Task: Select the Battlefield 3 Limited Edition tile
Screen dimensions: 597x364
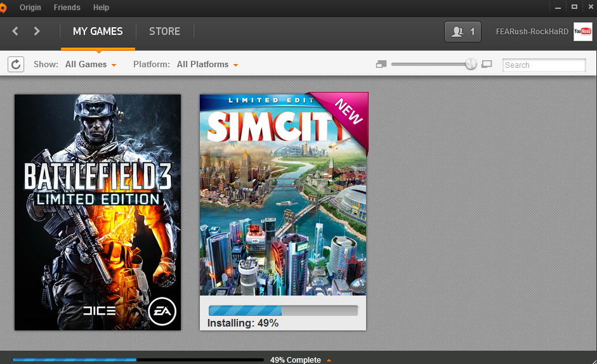Action: [x=98, y=212]
